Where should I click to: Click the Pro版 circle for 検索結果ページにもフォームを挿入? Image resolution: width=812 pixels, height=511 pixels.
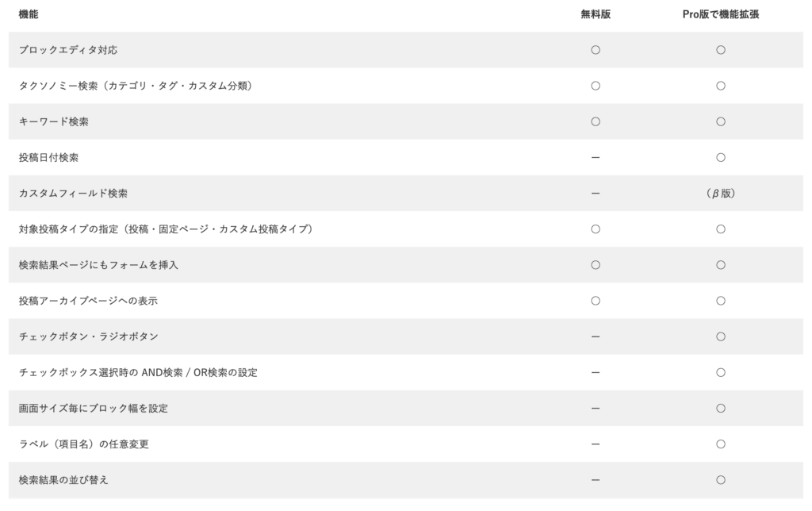[x=721, y=265]
